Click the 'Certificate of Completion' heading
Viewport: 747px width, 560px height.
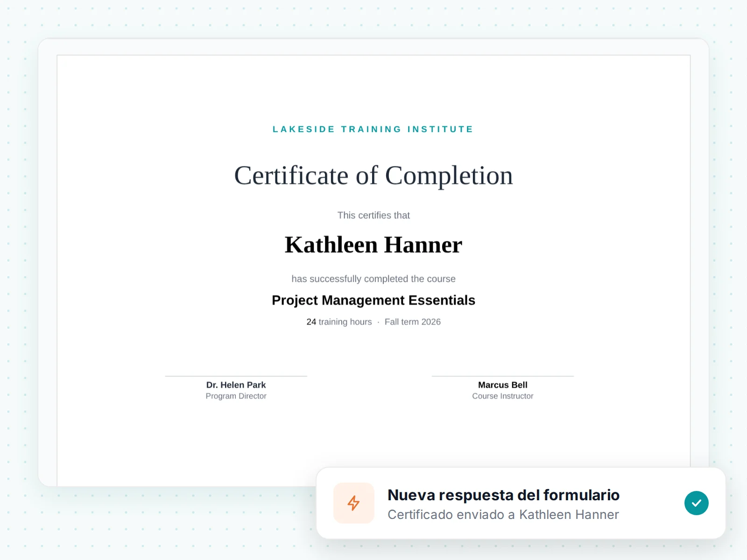373,175
